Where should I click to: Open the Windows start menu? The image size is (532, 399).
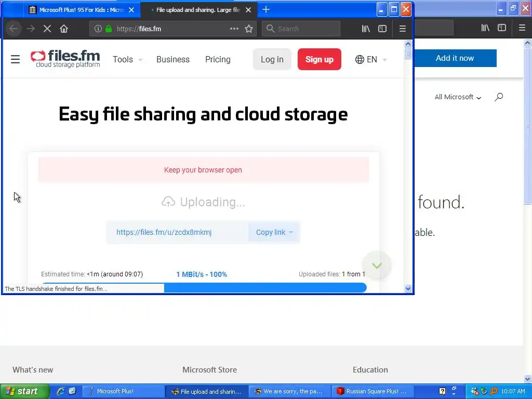25,391
